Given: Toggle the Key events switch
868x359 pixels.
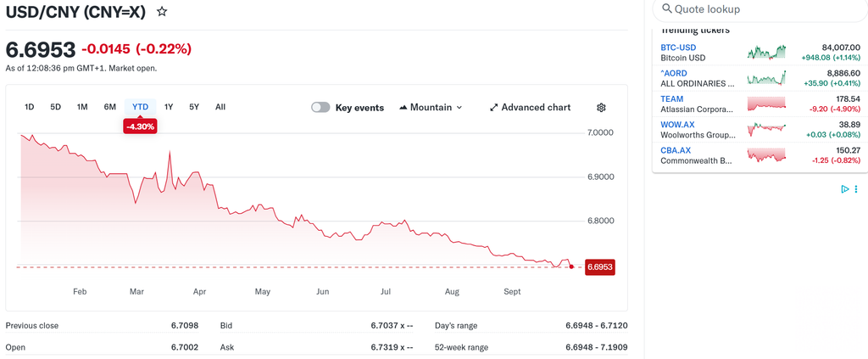Looking at the screenshot, I should pos(320,108).
